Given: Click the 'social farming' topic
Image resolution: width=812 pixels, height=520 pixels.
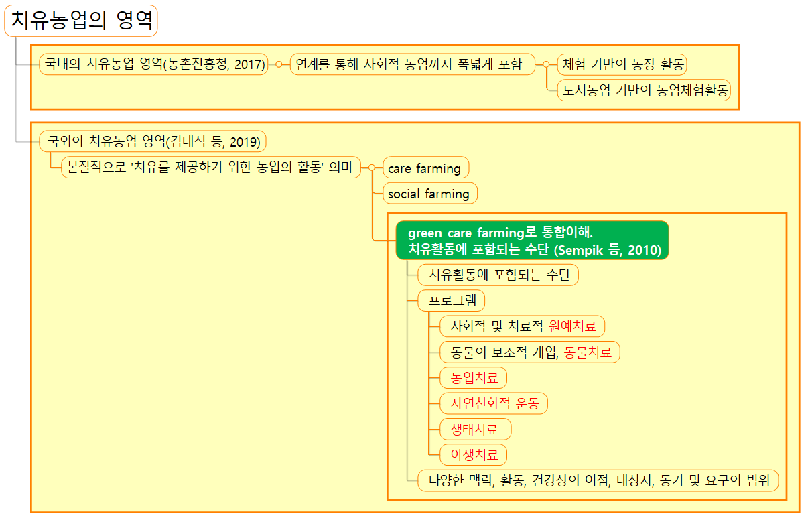Looking at the screenshot, I should 429,193.
